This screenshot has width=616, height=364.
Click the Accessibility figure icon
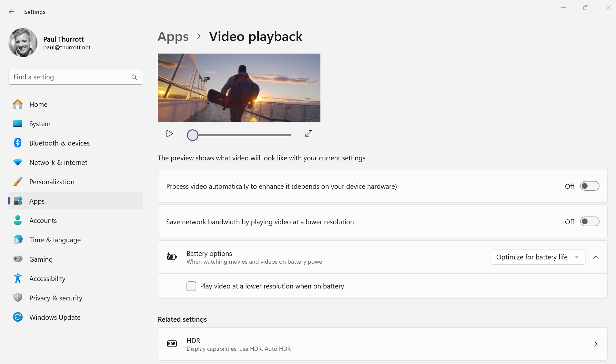point(18,278)
